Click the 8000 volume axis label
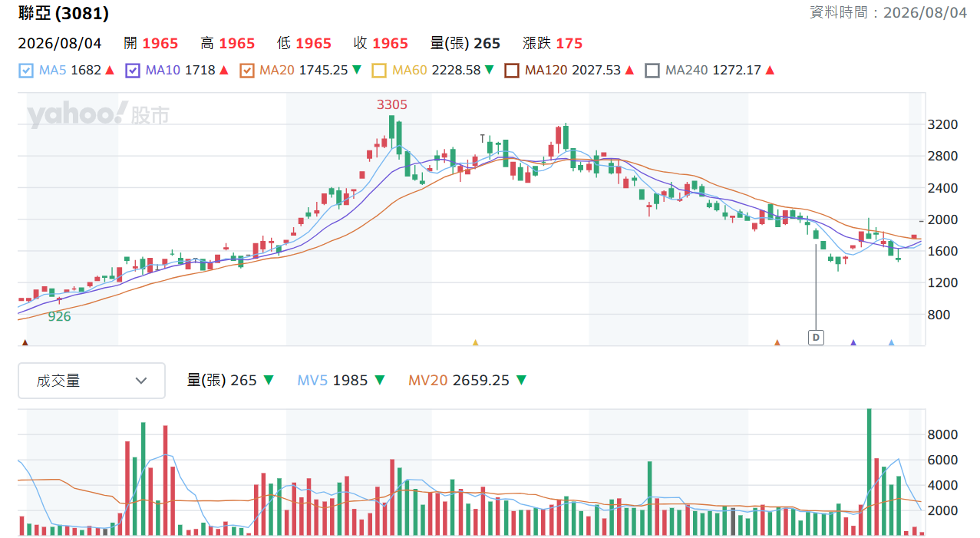980x538 pixels. pyautogui.click(x=944, y=435)
